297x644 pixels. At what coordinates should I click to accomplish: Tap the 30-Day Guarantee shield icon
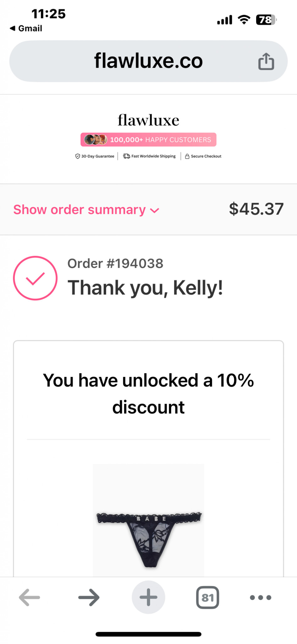pos(78,156)
